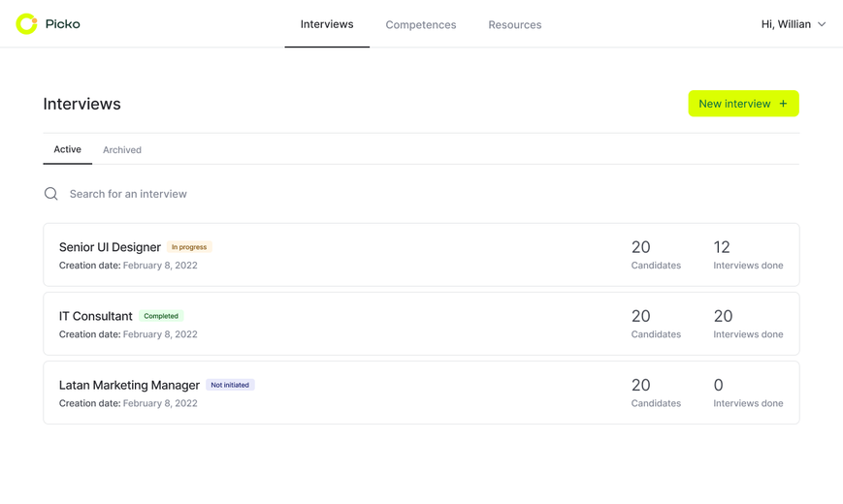
Task: Click the plus icon on New interview
Action: pyautogui.click(x=783, y=104)
